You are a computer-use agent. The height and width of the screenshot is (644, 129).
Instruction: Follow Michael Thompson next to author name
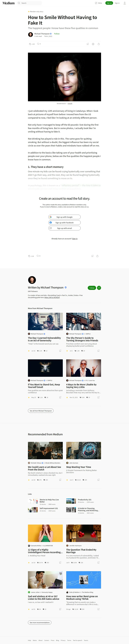point(57,34)
